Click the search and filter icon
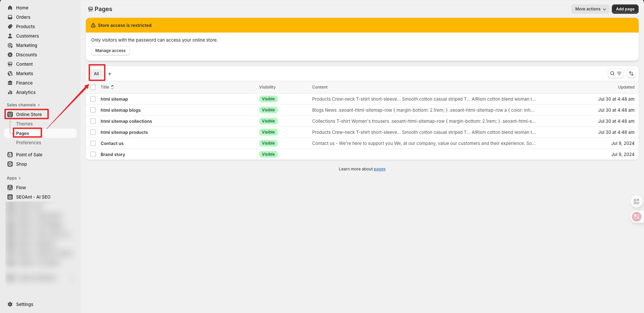This screenshot has width=644, height=313. pyautogui.click(x=615, y=73)
